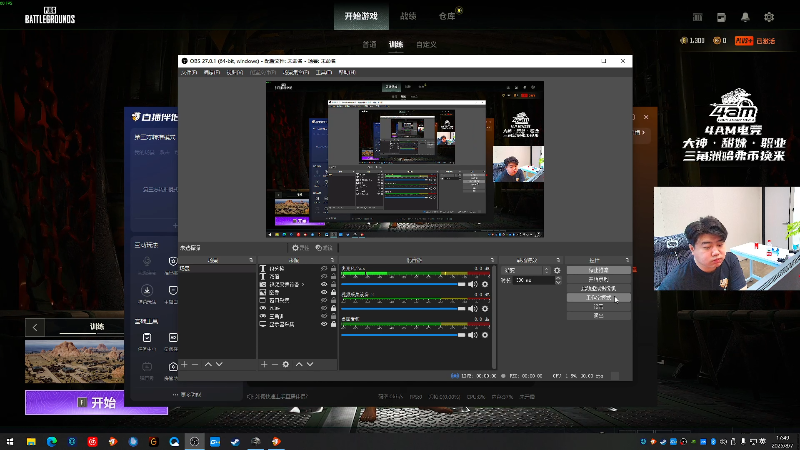Image resolution: width=800 pixels, height=450 pixels.
Task: Move source down in Sources dock
Action: (310, 364)
